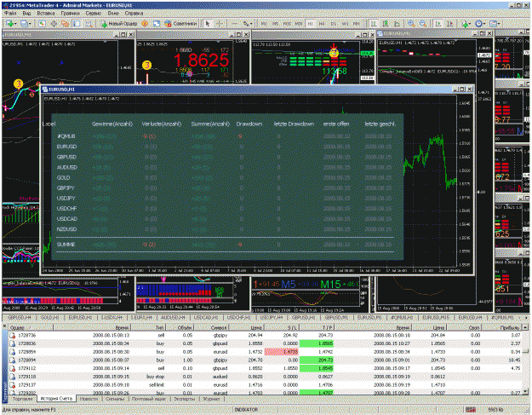Select the horizontal line drawing tool
This screenshot has width=532, height=415.
coord(234,23)
